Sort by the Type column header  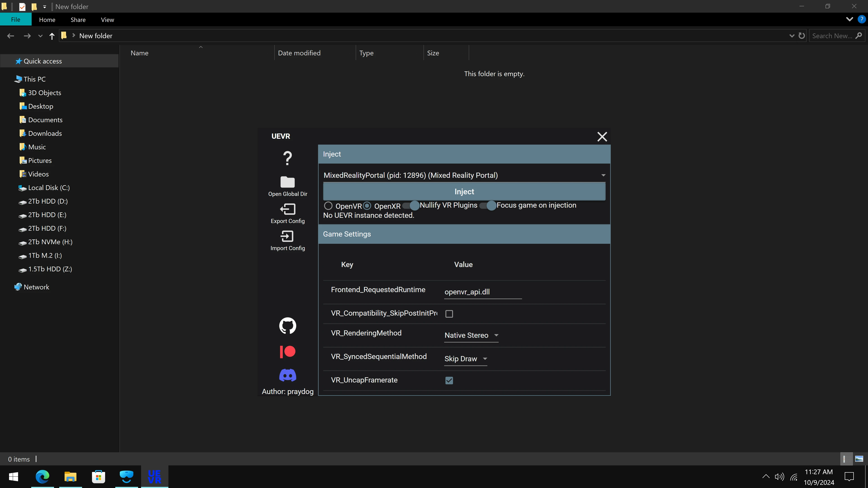(x=389, y=53)
